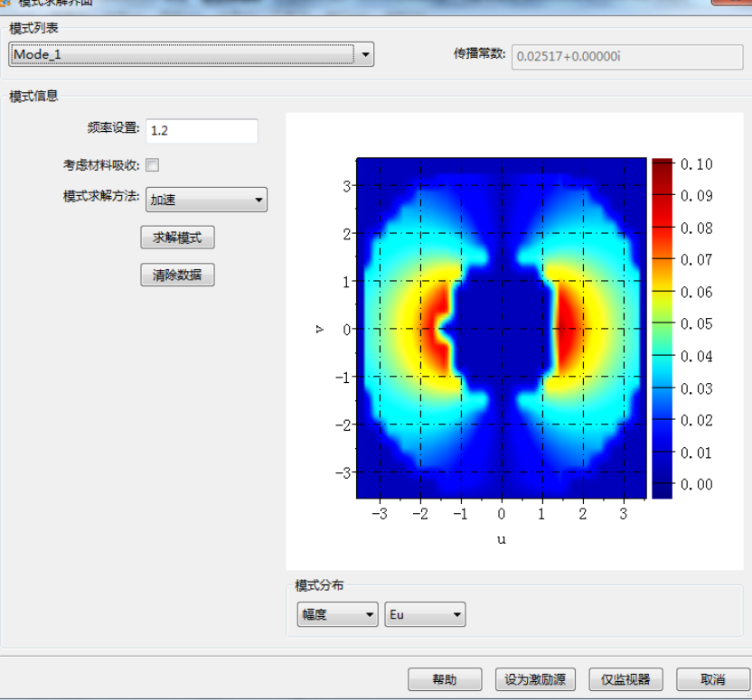Click the u axis label
Viewport: 752px width, 700px height.
[501, 540]
